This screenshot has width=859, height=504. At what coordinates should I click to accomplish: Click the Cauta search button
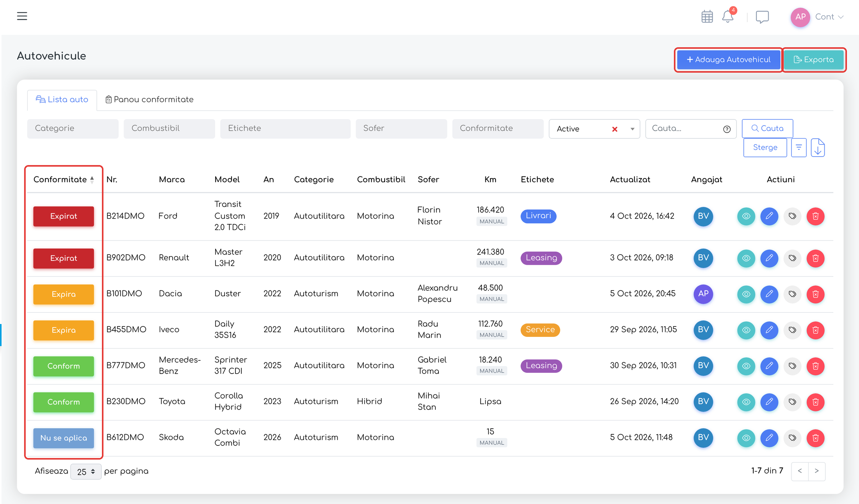(x=767, y=128)
